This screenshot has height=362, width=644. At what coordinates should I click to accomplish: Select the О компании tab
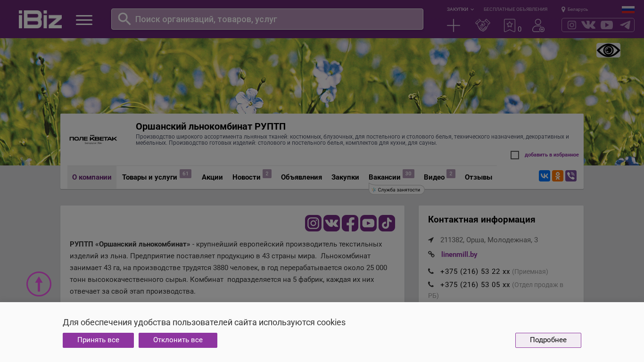(92, 177)
